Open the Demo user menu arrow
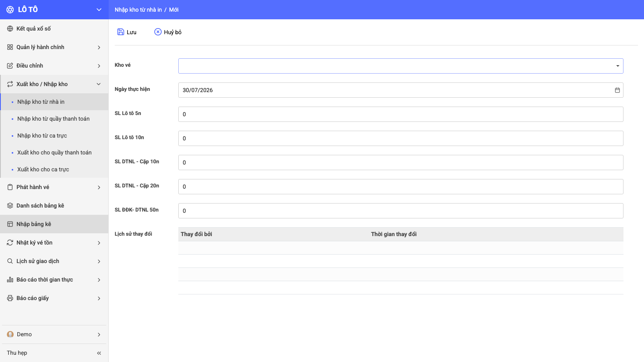Screen dimensions: 644x362 pyautogui.click(x=99, y=335)
